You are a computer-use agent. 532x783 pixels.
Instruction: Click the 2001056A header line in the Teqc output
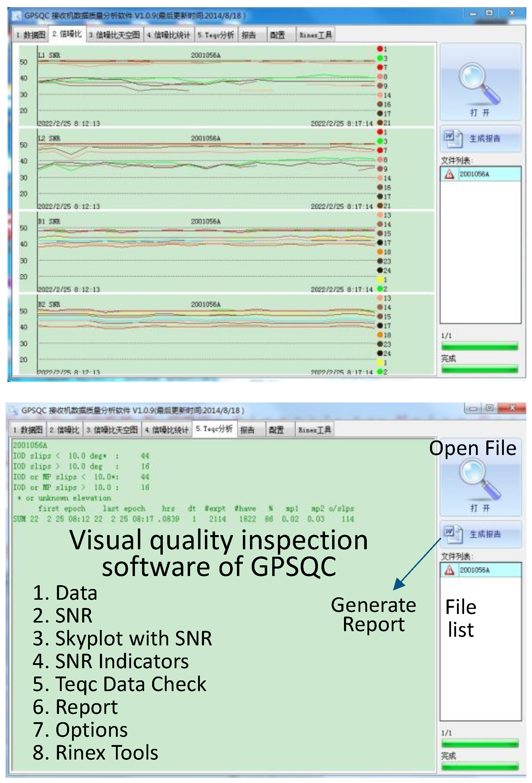pos(30,445)
